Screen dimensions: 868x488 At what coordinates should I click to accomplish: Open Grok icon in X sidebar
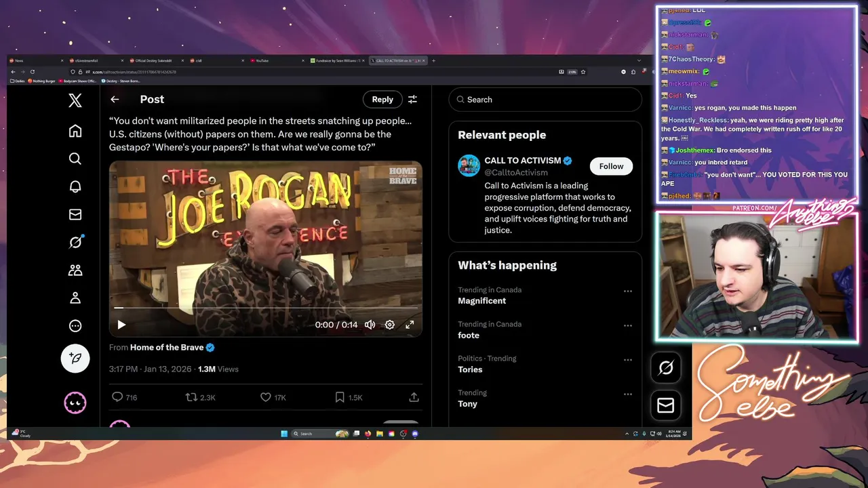coord(75,242)
